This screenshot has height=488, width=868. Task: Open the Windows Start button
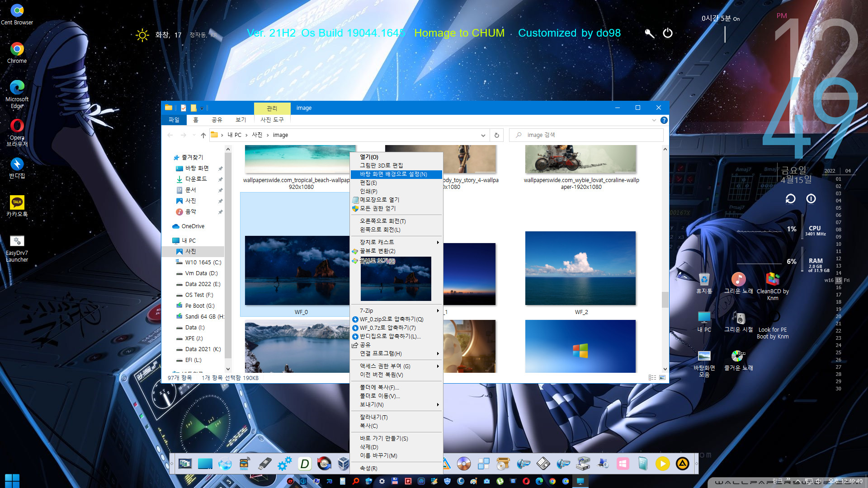click(x=12, y=481)
